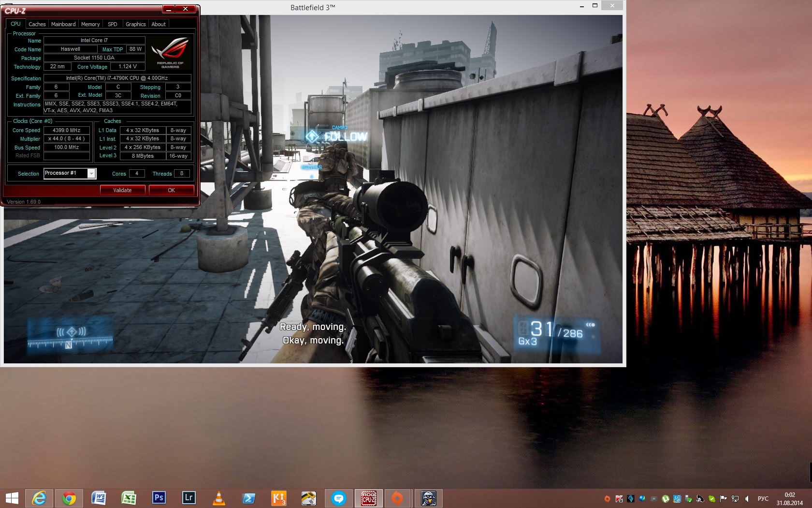
Task: Open the Graphics tab in CPU-Z
Action: click(135, 24)
